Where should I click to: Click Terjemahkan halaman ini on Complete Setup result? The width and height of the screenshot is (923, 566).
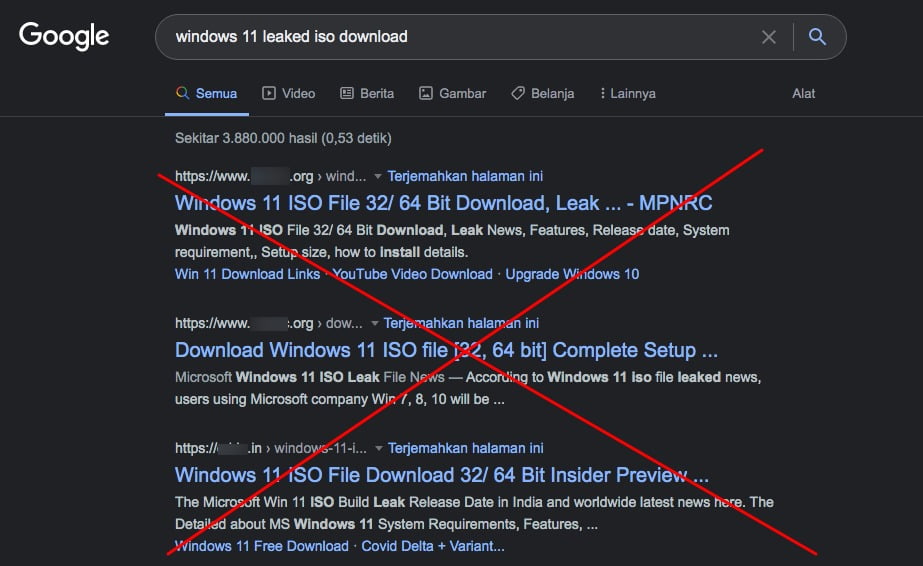pos(461,324)
